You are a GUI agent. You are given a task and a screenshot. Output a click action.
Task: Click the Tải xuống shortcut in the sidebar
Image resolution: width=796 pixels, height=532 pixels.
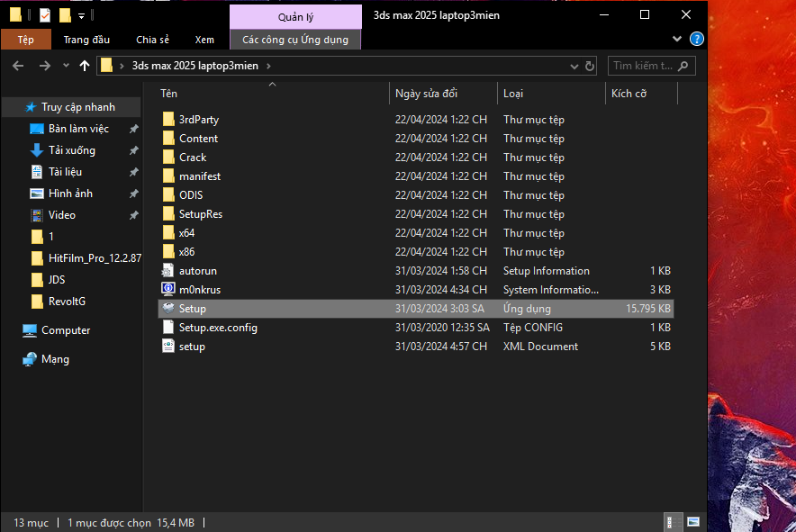71,150
